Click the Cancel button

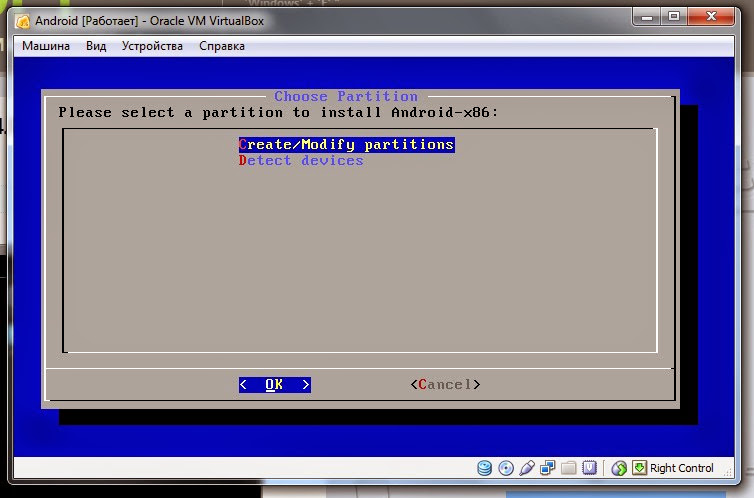(445, 385)
